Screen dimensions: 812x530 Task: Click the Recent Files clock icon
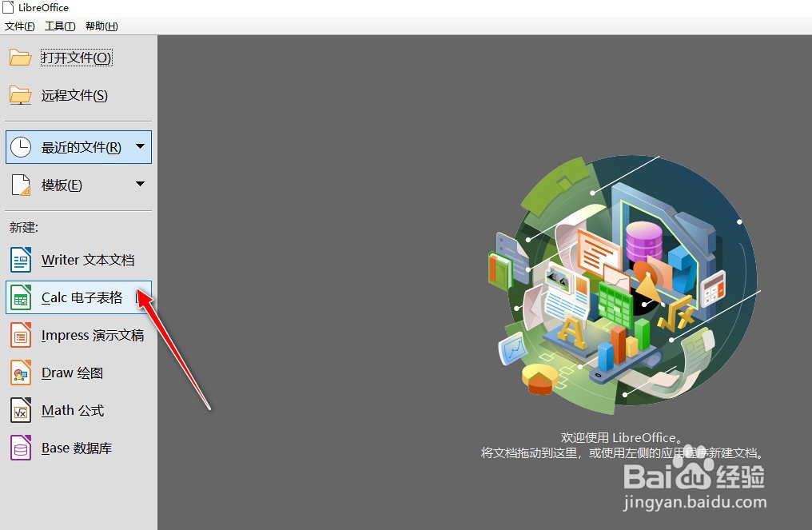tap(22, 147)
